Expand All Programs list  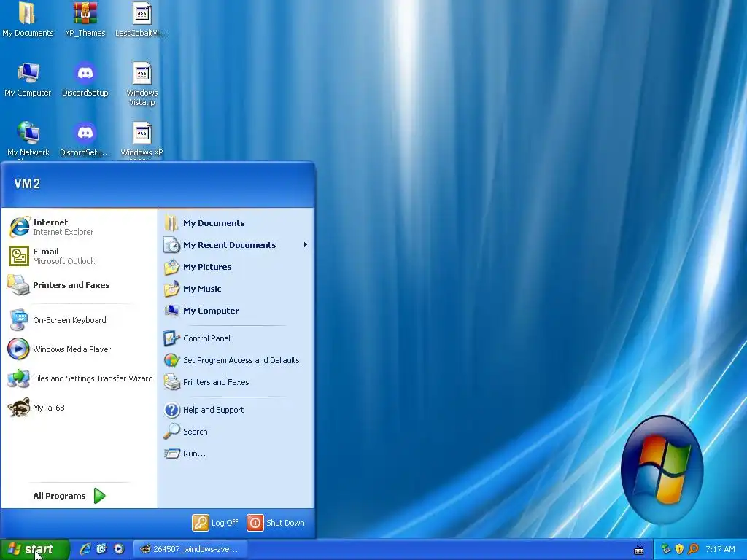coord(69,496)
